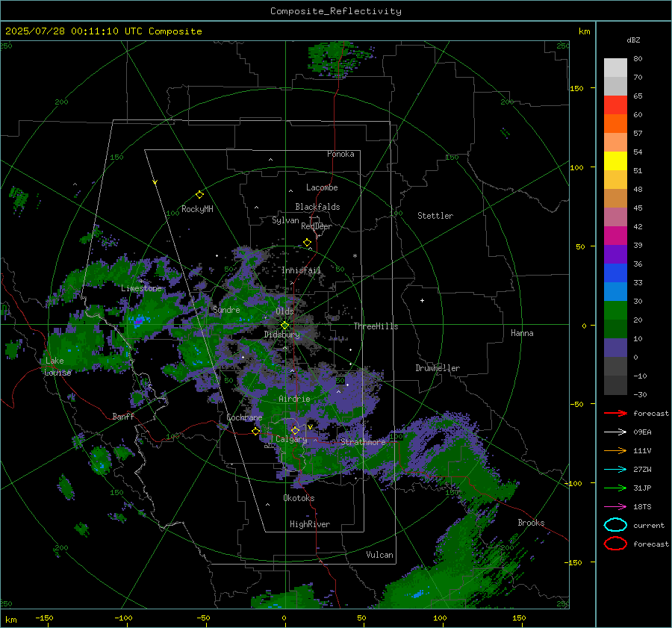Screen dimensions: 672x628
Task: Select the 0 dBZ slate purple swatch
Action: (x=615, y=348)
